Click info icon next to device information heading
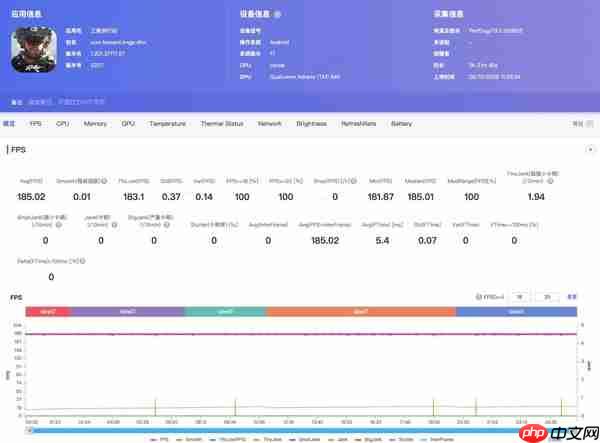600x443 pixels. point(277,15)
